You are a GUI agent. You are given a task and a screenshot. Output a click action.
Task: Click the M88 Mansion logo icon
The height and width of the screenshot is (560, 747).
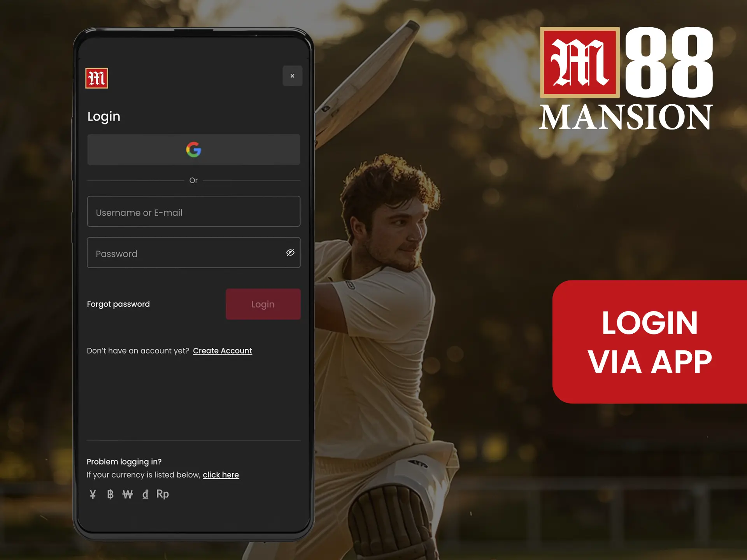click(x=96, y=77)
